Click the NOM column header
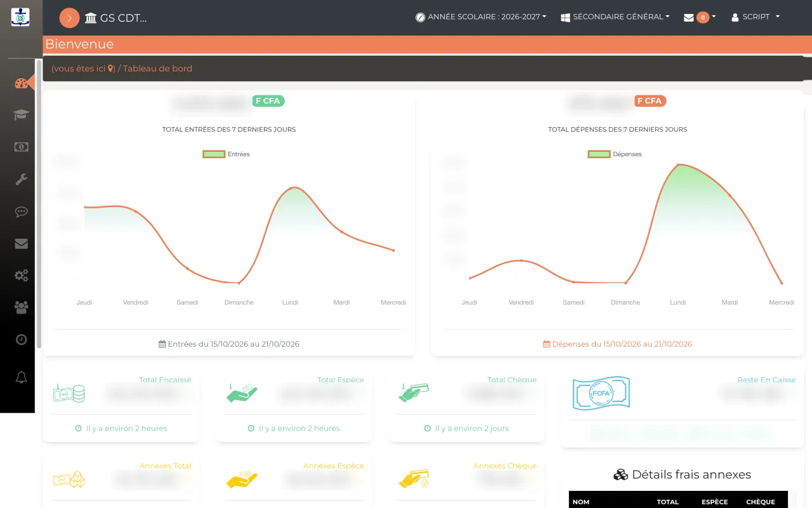812x508 pixels. [581, 502]
